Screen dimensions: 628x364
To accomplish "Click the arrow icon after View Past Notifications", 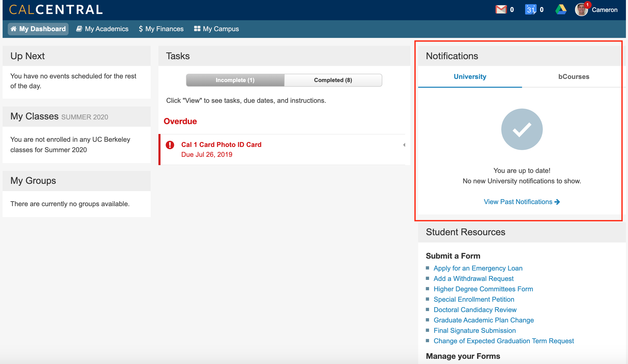I will pos(557,202).
